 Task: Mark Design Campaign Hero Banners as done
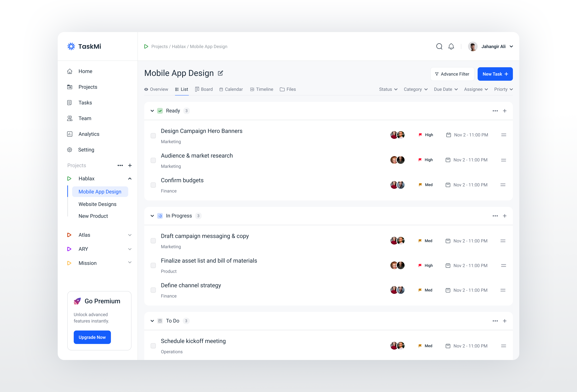[153, 135]
